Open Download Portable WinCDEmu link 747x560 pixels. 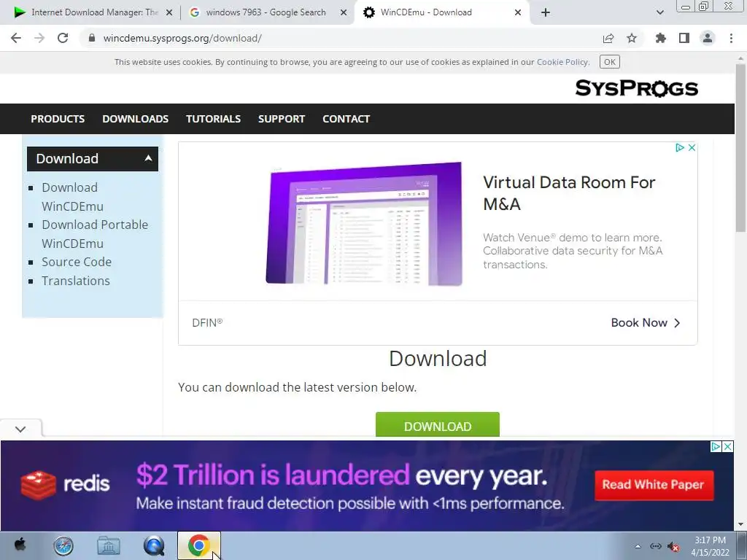[95, 234]
